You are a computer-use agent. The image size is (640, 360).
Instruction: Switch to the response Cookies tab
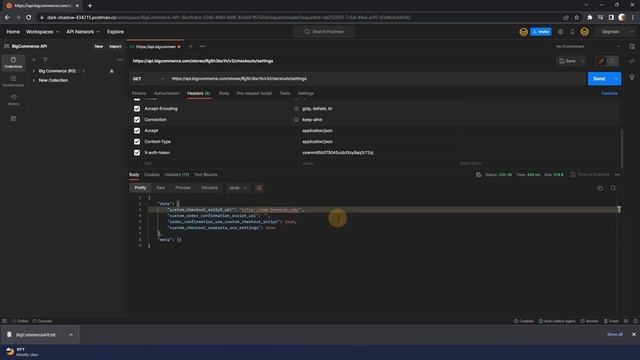point(152,175)
